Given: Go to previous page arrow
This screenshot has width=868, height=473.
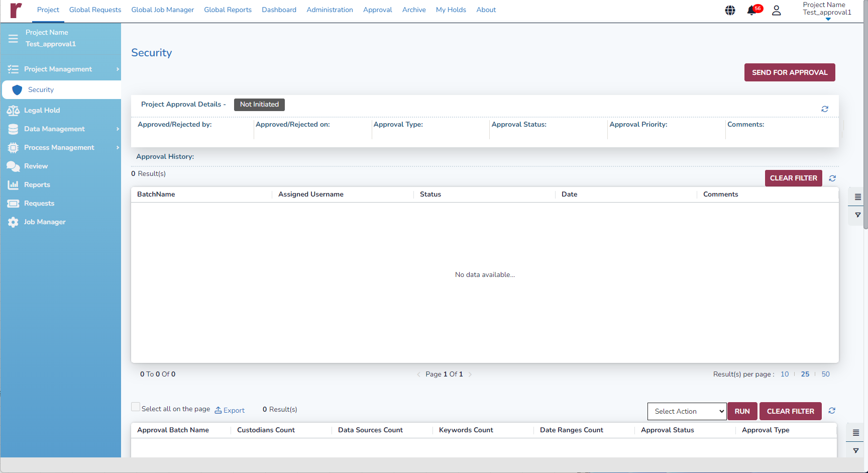Looking at the screenshot, I should coord(418,374).
